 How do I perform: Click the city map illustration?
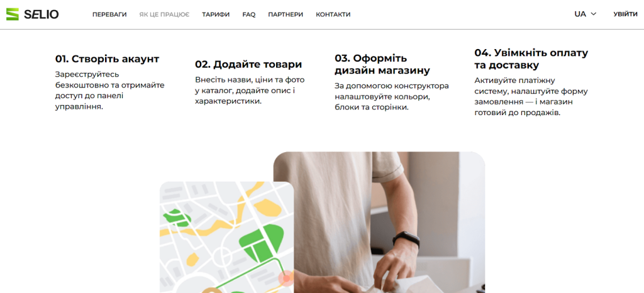(226, 237)
